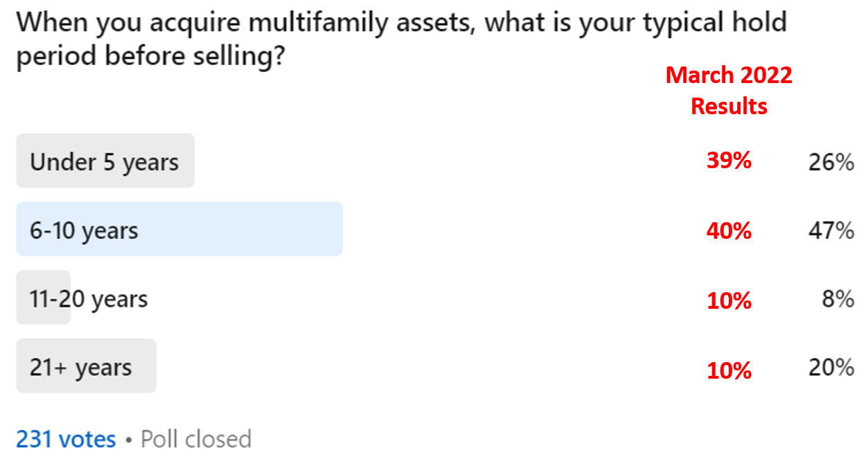Click the black 47% result value
Image resolution: width=868 pixels, height=459 pixels.
tap(831, 231)
